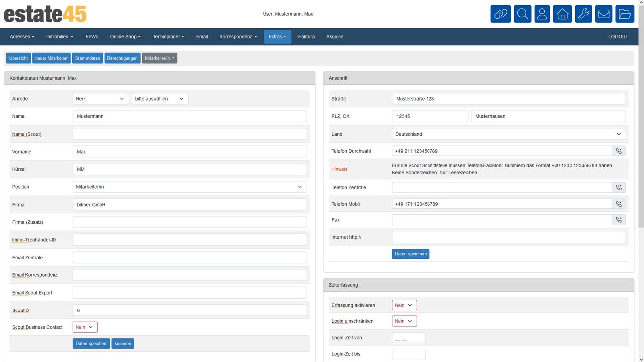This screenshot has width=644, height=362.
Task: Click the 'neuer Mitarbeiter' button
Action: (52, 58)
